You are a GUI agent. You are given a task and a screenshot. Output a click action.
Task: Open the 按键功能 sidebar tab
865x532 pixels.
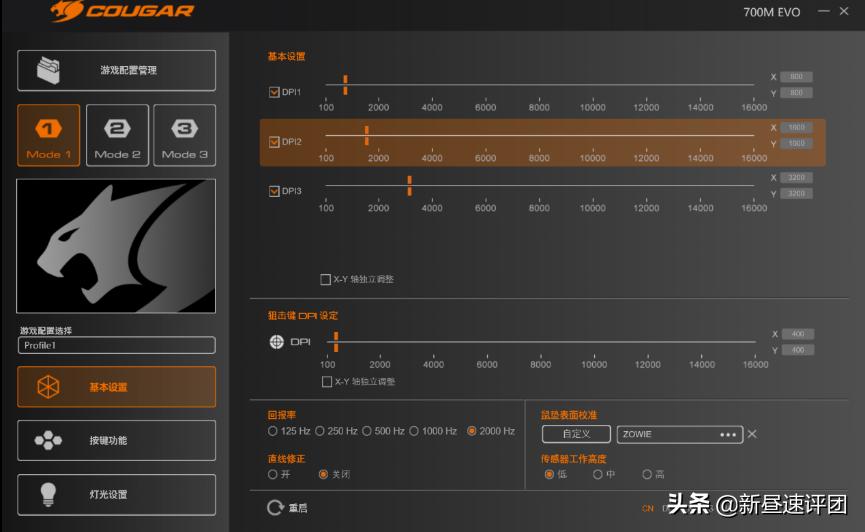click(x=116, y=440)
